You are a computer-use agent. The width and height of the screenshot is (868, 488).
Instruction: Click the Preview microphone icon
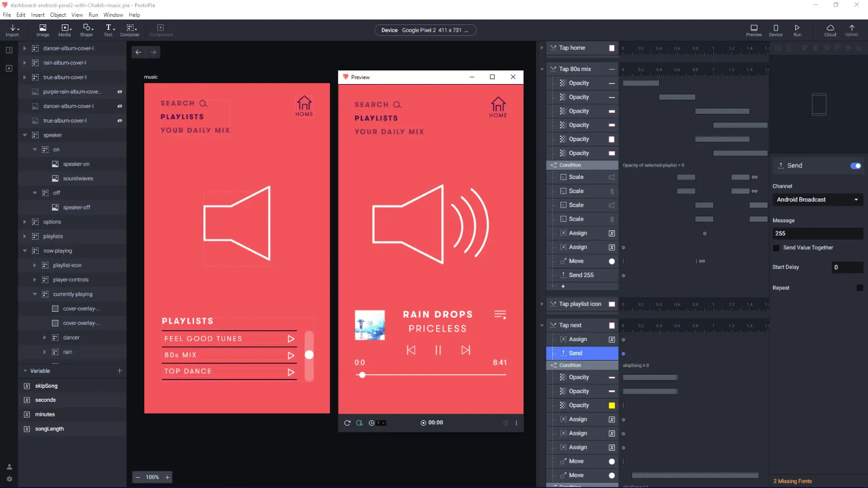coord(506,423)
